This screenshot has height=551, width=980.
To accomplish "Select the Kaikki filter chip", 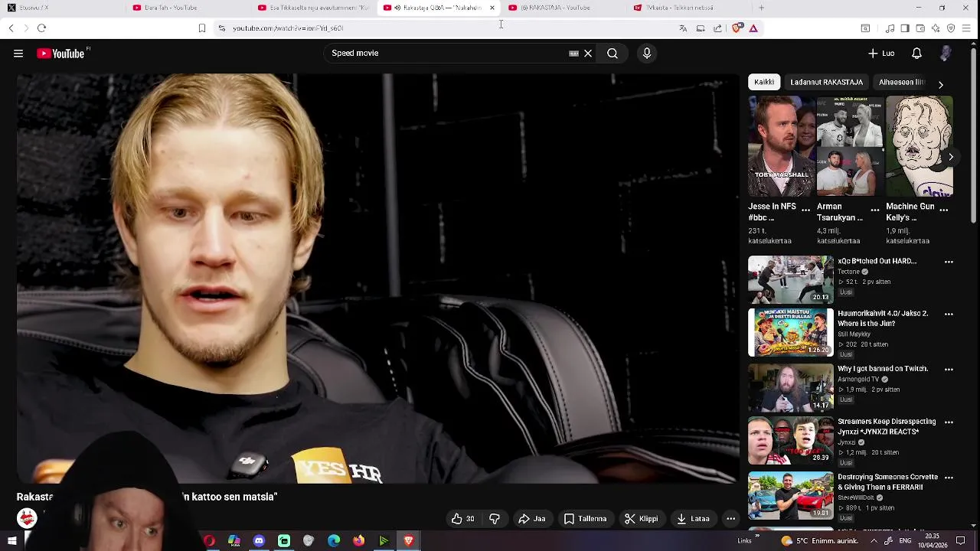I will point(764,82).
